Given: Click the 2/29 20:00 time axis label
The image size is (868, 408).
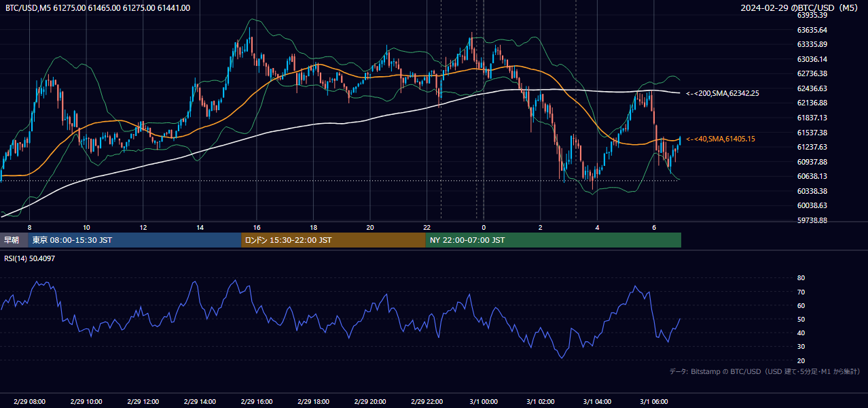Looking at the screenshot, I should click(370, 402).
